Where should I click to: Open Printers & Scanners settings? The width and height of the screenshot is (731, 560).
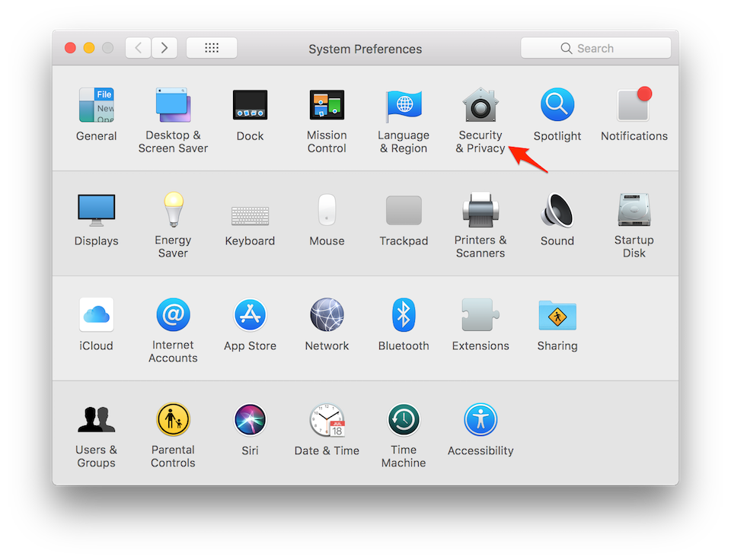click(x=480, y=211)
